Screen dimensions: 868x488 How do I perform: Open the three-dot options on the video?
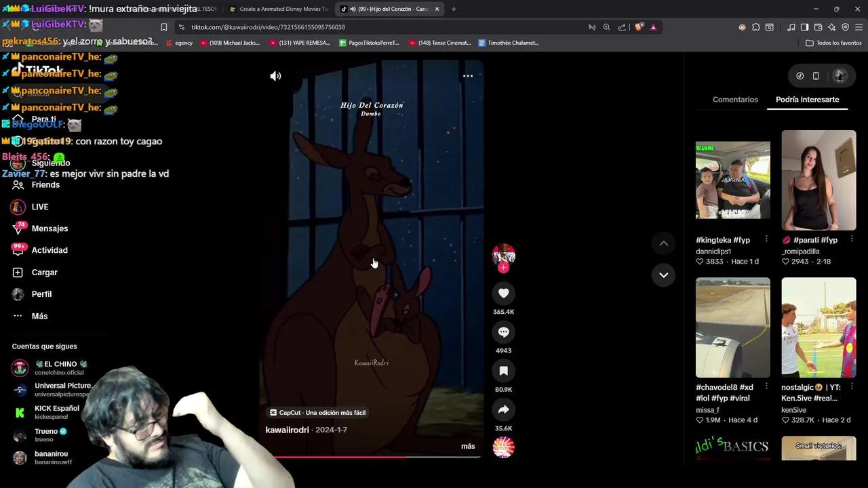point(468,76)
